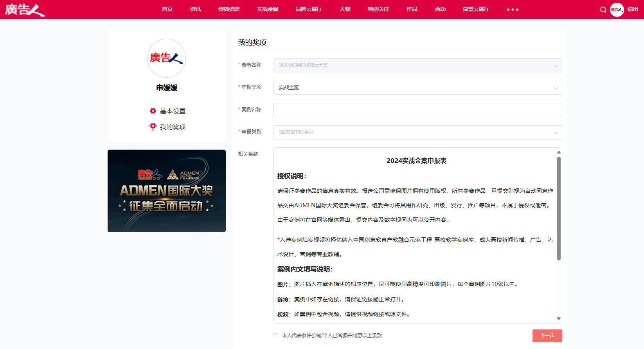Click the terms scrollbar up arrow

[x=559, y=152]
